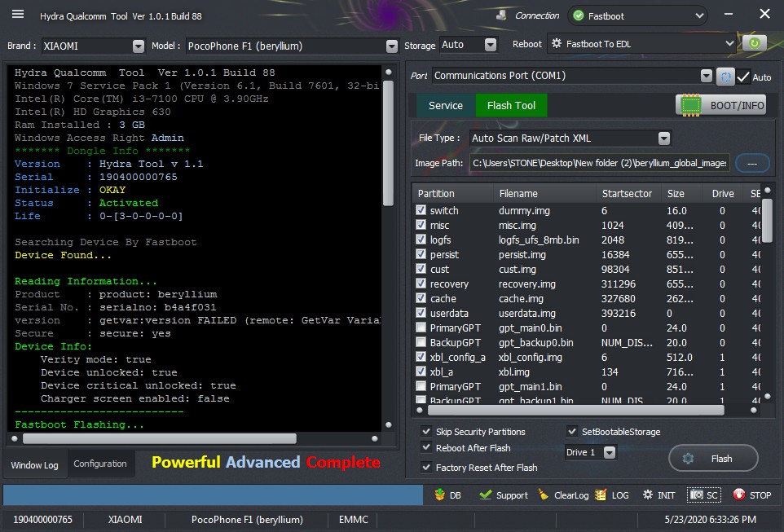Click the blue progress bar
Viewport: 784px width, 532px height.
(213, 495)
